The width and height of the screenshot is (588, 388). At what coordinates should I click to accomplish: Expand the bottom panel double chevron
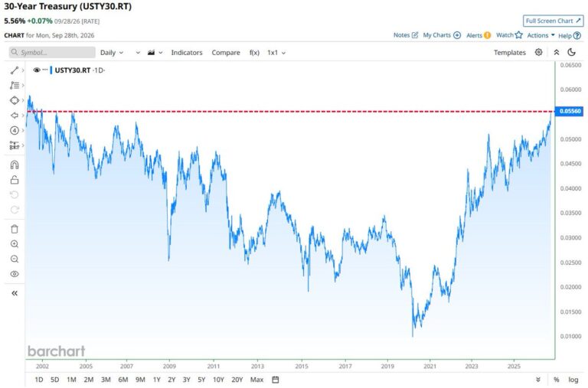538,380
